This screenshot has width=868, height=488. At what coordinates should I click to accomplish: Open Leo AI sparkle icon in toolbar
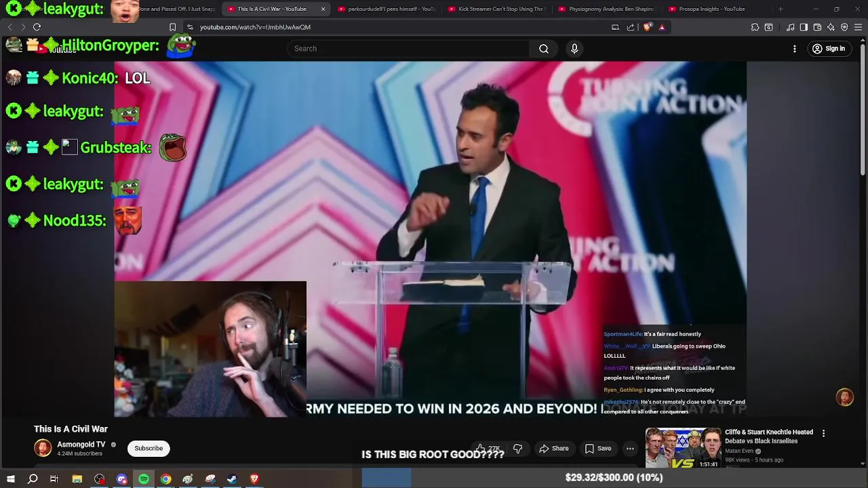pos(831,27)
